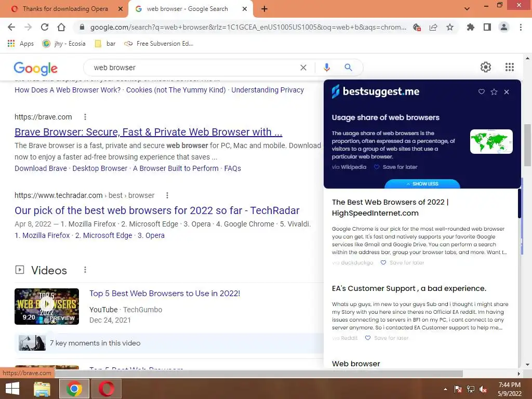Go to Google logo homepage

(x=36, y=68)
